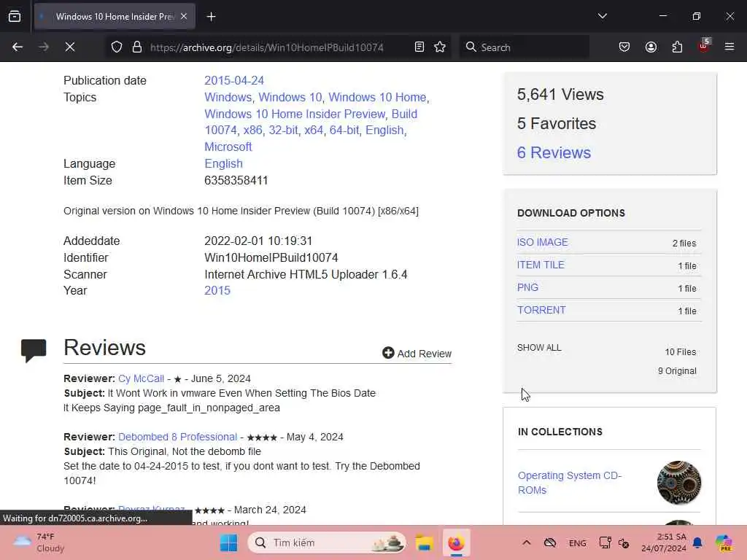747x560 pixels.
Task: Go back to the previous page
Action: [x=18, y=47]
